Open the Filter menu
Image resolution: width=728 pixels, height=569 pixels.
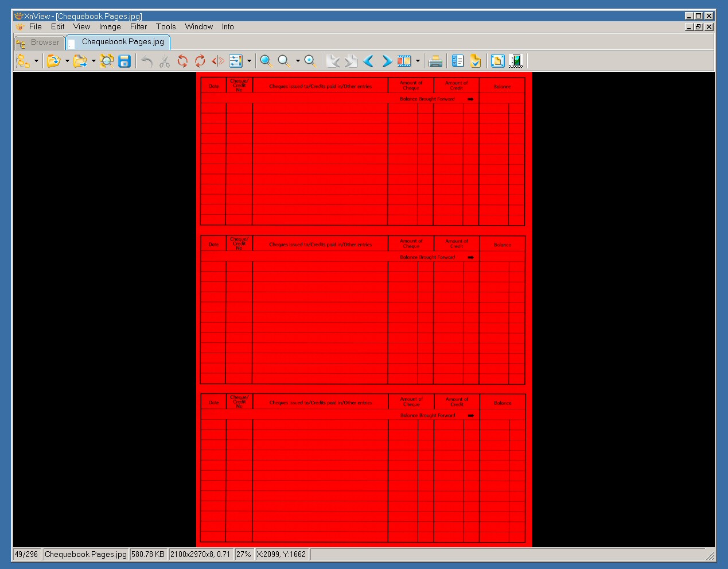(x=138, y=27)
